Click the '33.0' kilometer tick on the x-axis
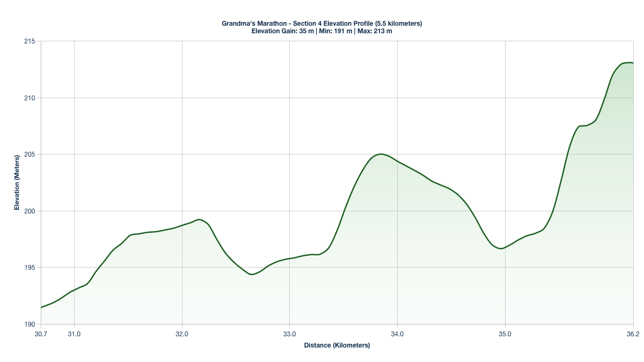This screenshot has height=362, width=644. (x=289, y=334)
